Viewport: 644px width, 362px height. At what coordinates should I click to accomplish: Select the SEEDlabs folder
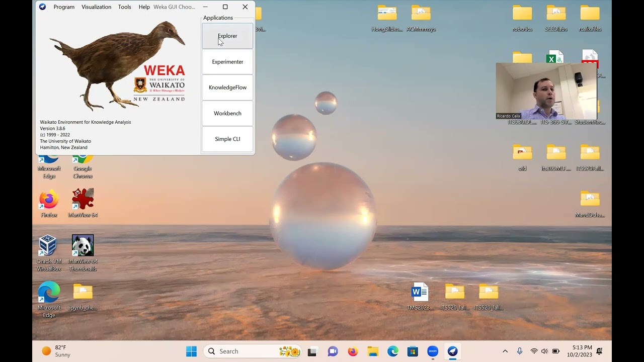pyautogui.click(x=556, y=19)
